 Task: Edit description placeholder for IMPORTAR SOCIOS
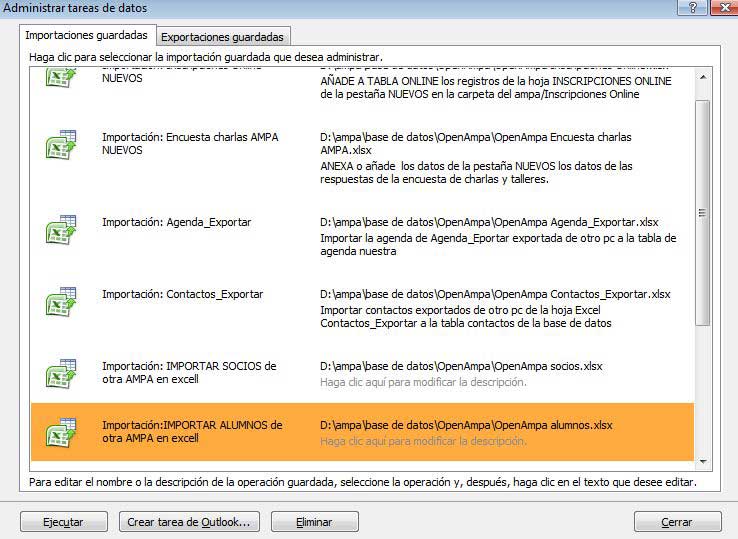(422, 382)
